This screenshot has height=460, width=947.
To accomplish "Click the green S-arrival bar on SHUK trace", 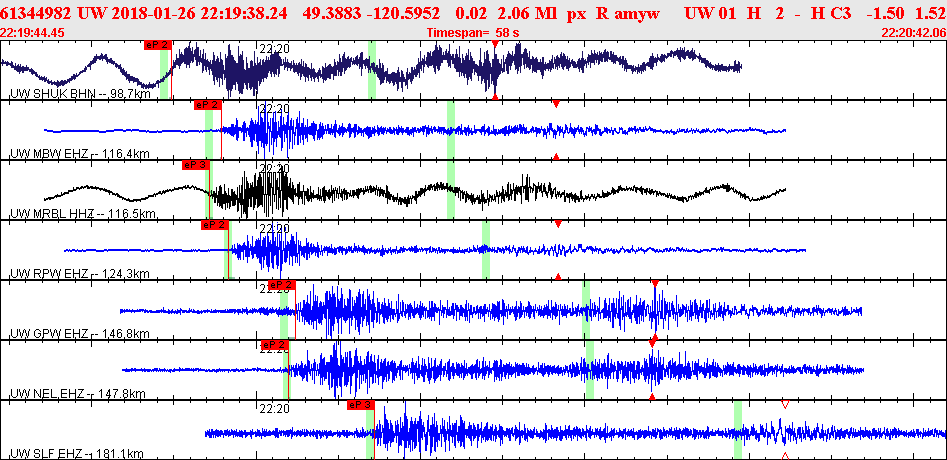I will 372,69.
